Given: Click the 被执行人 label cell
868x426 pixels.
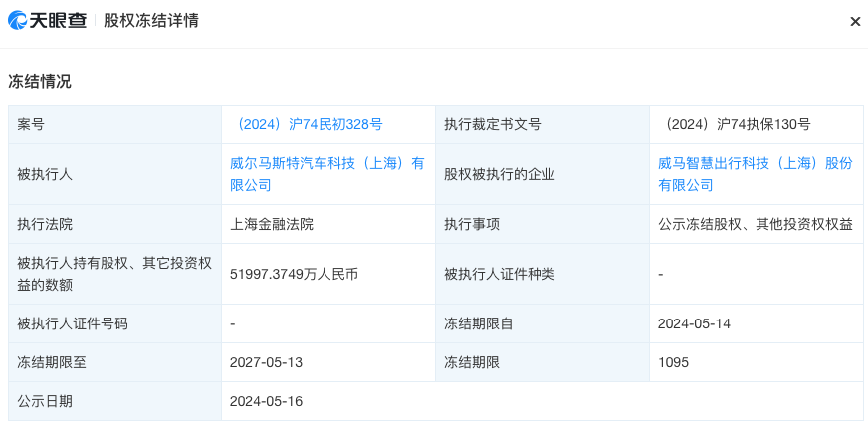Looking at the screenshot, I should (x=115, y=174).
